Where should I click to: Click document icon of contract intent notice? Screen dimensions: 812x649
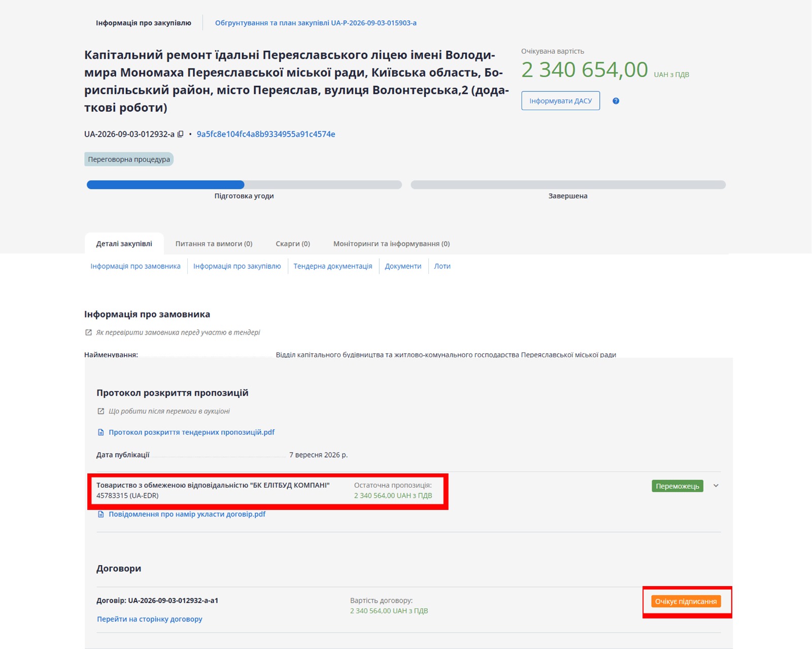(x=100, y=514)
